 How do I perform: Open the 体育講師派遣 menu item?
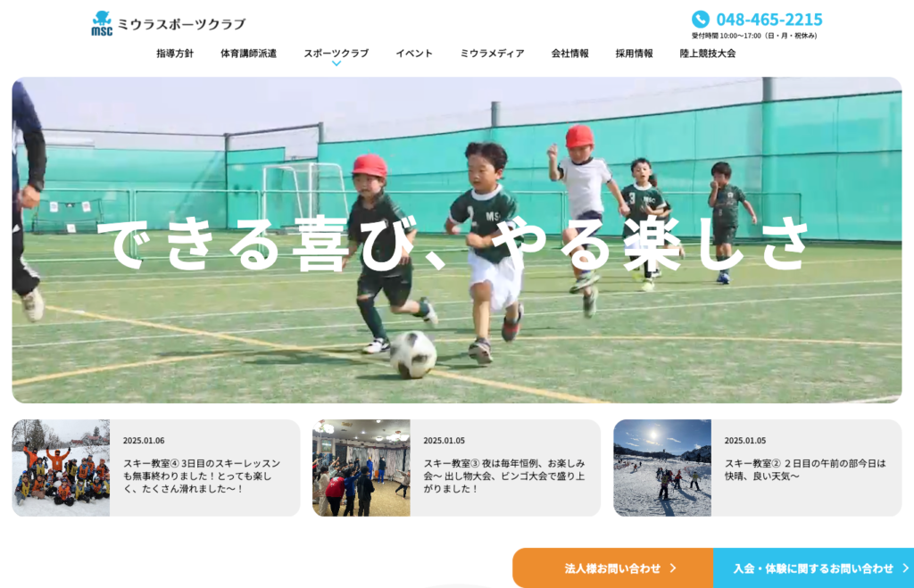pyautogui.click(x=248, y=54)
